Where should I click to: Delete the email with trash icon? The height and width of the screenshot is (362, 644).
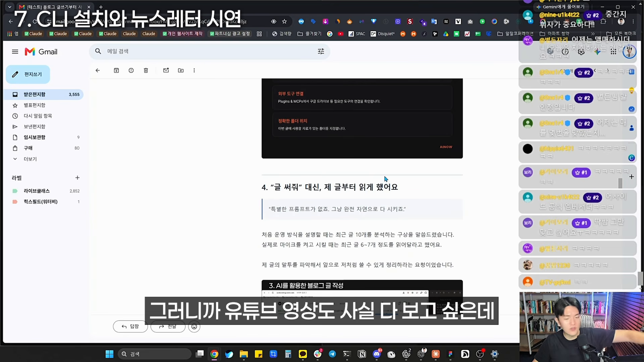click(x=146, y=70)
